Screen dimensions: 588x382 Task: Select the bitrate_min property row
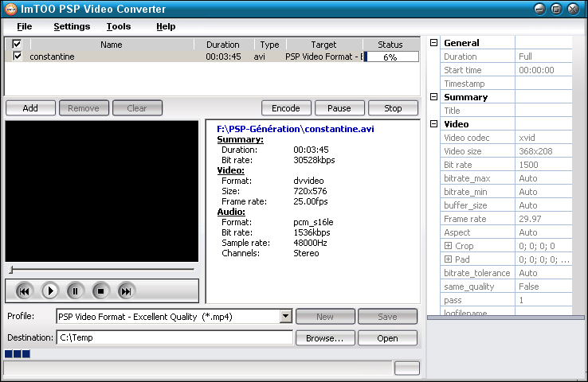[x=506, y=192]
